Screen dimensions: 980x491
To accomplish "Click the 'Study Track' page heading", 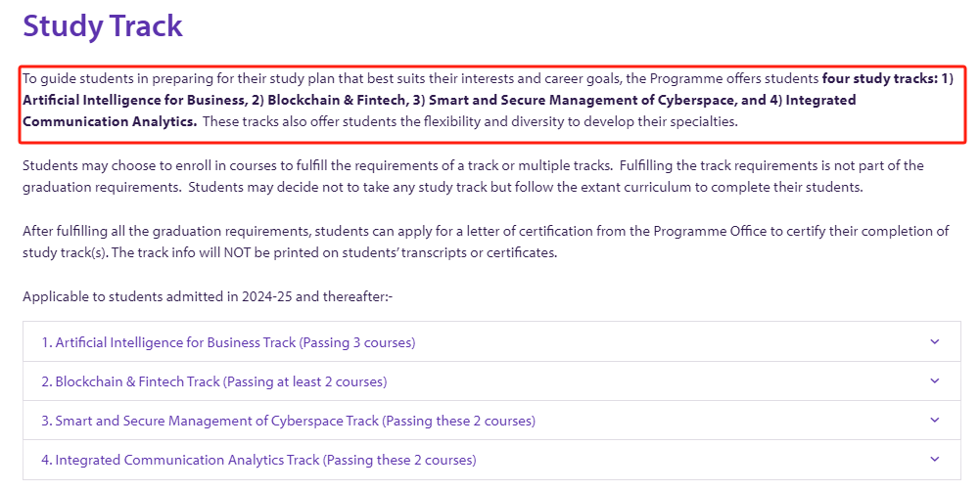I will click(x=103, y=26).
